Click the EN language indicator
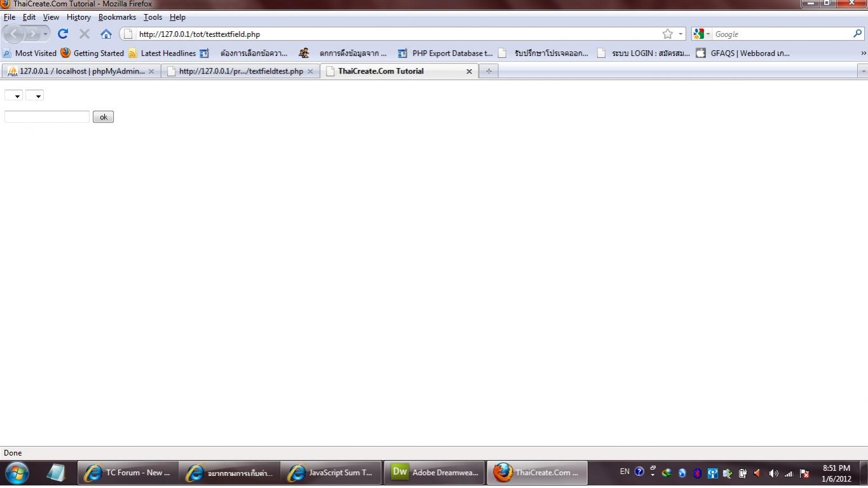The width and height of the screenshot is (868, 488). click(x=625, y=471)
